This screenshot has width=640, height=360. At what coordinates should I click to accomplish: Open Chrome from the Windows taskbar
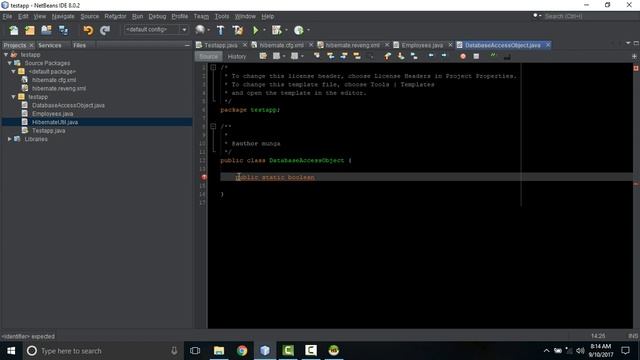point(242,351)
